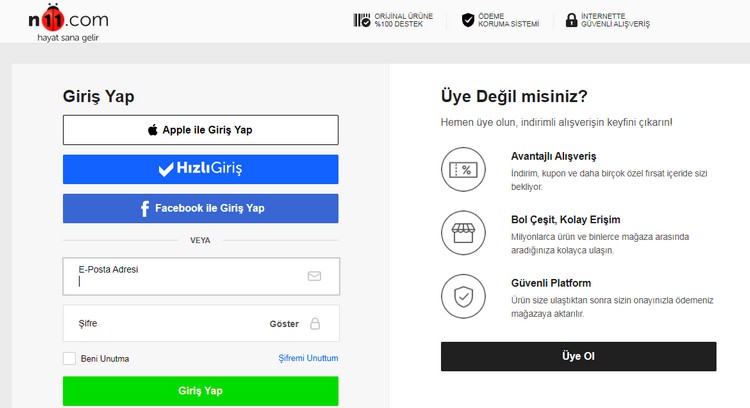Click the barcode Orijinal Ürüne Destek icon
750x408 pixels.
(362, 20)
